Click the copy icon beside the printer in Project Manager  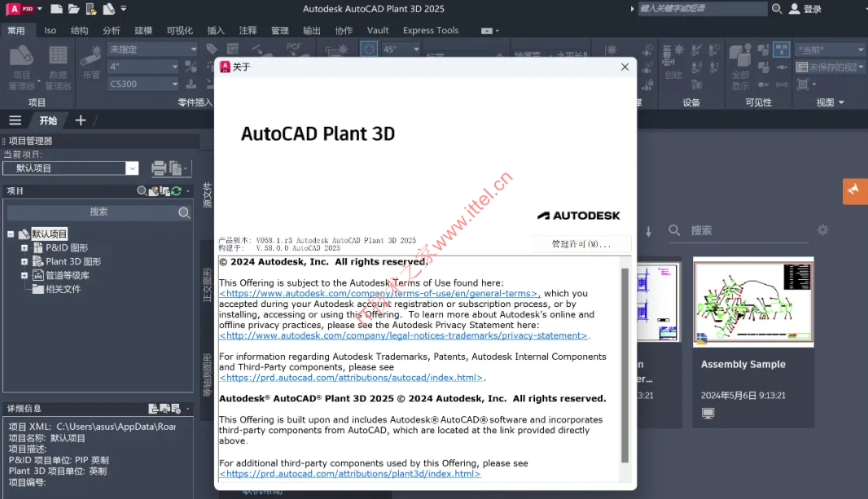[176, 169]
